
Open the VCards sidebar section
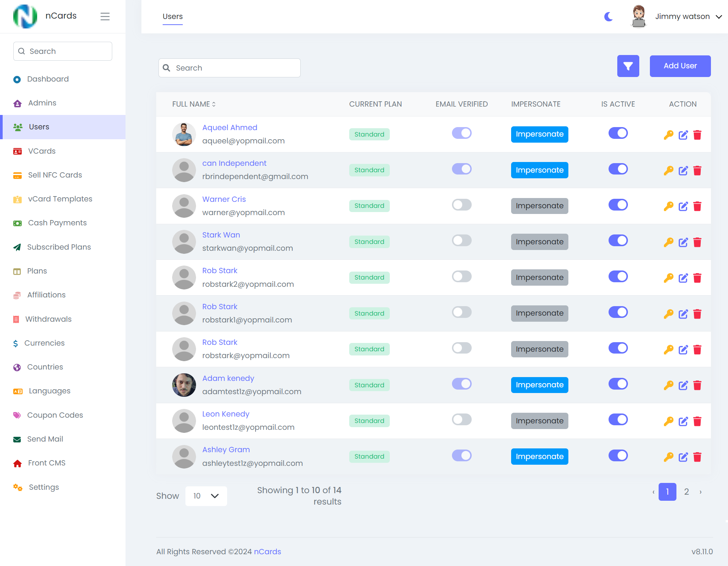[x=42, y=151]
